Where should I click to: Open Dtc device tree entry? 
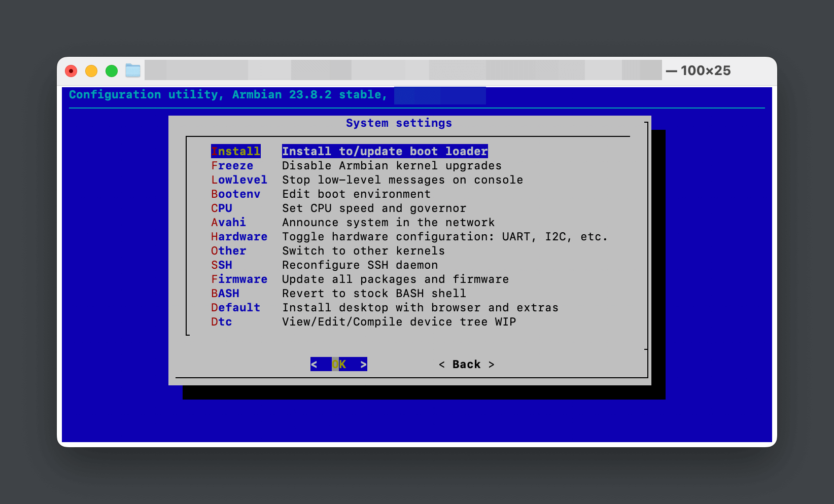pyautogui.click(x=222, y=322)
